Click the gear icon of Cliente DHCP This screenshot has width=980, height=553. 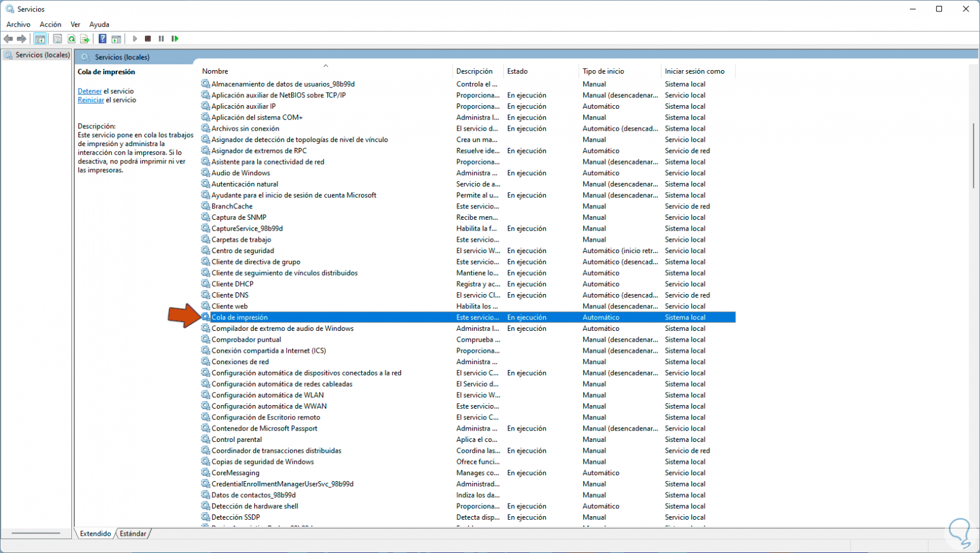click(206, 284)
